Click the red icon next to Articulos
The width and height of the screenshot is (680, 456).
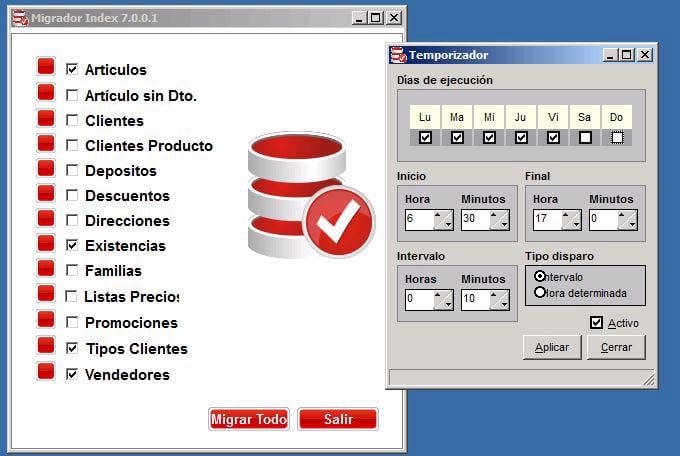click(46, 67)
